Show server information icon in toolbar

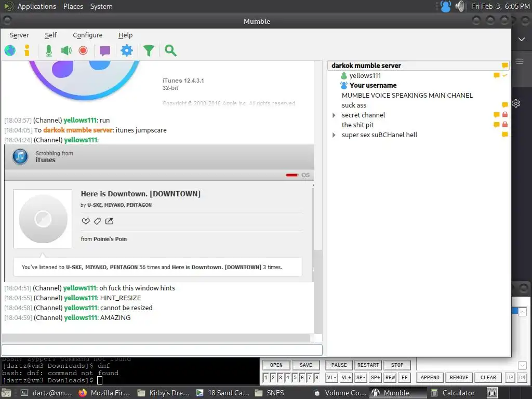click(x=27, y=50)
